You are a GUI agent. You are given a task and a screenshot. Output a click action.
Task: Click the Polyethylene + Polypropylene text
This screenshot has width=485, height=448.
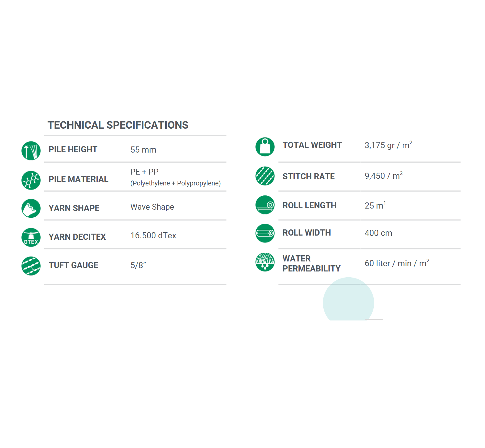[x=175, y=183]
